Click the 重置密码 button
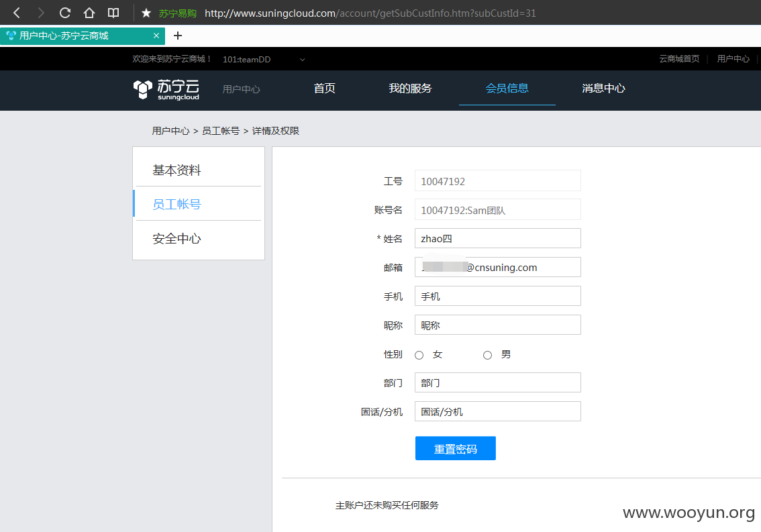 point(455,448)
